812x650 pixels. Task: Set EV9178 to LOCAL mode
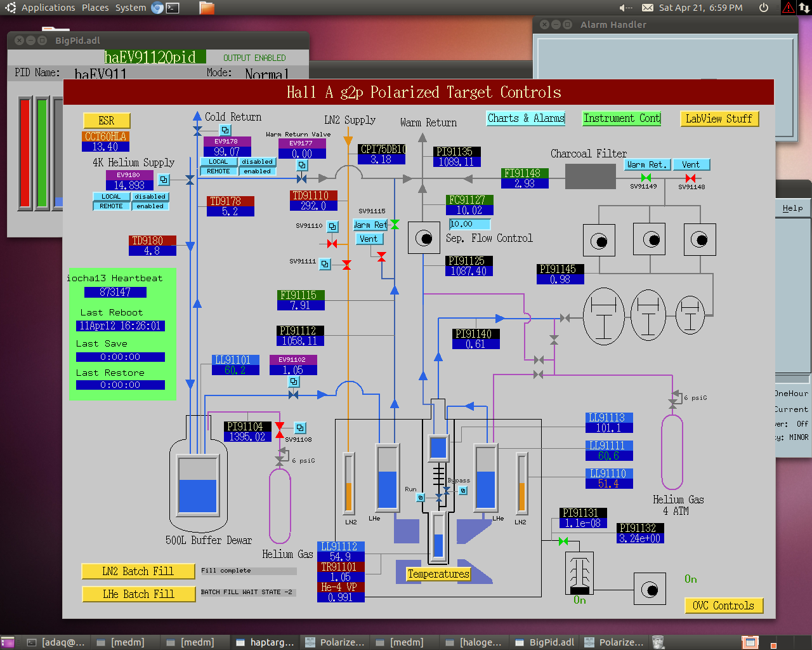[218, 162]
